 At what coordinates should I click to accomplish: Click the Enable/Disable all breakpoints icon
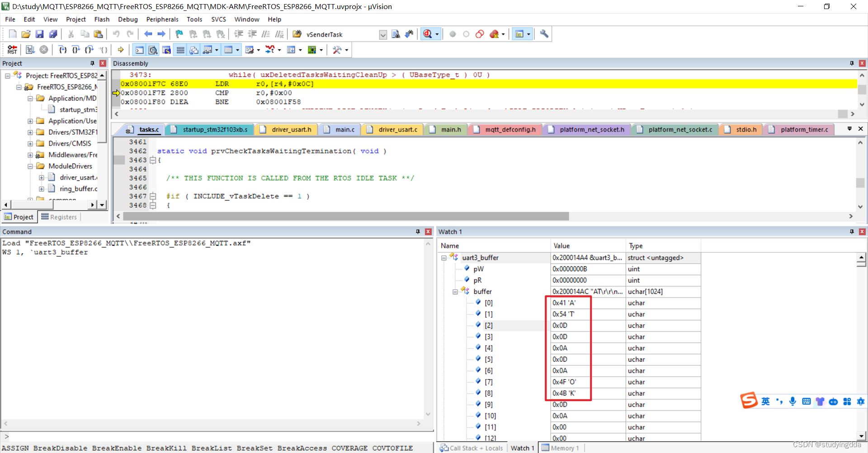[x=480, y=34]
